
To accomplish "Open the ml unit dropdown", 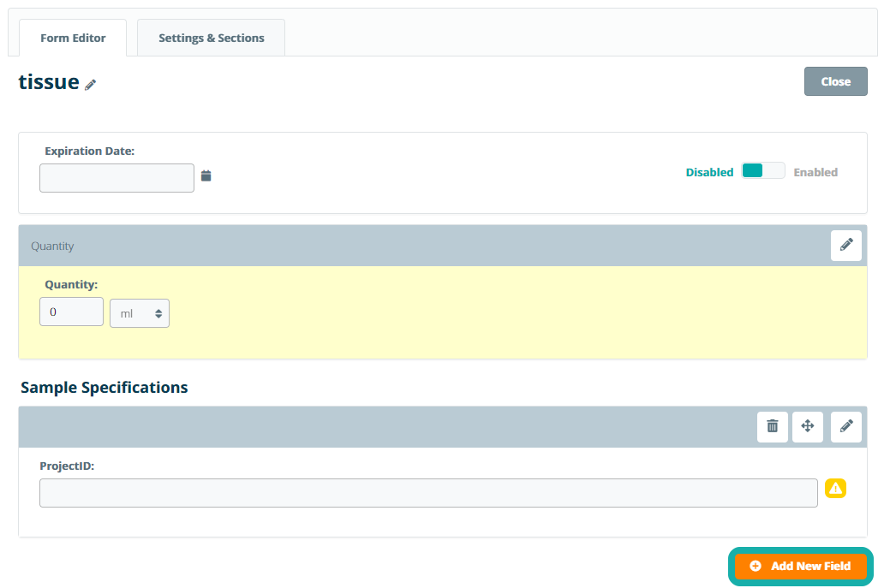I will [140, 313].
